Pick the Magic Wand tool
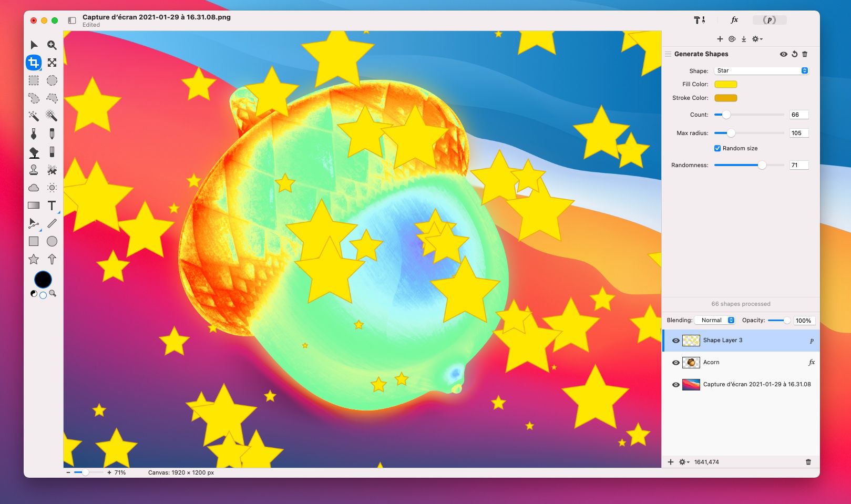 coord(34,116)
